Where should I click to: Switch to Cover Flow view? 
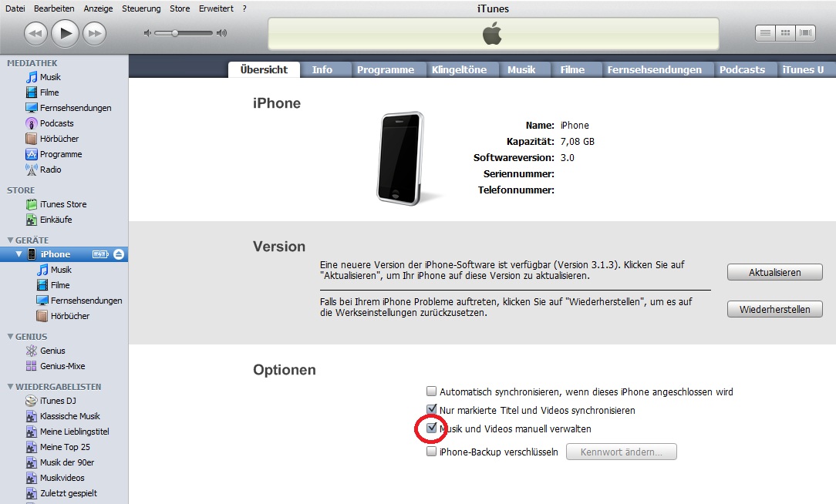(806, 33)
